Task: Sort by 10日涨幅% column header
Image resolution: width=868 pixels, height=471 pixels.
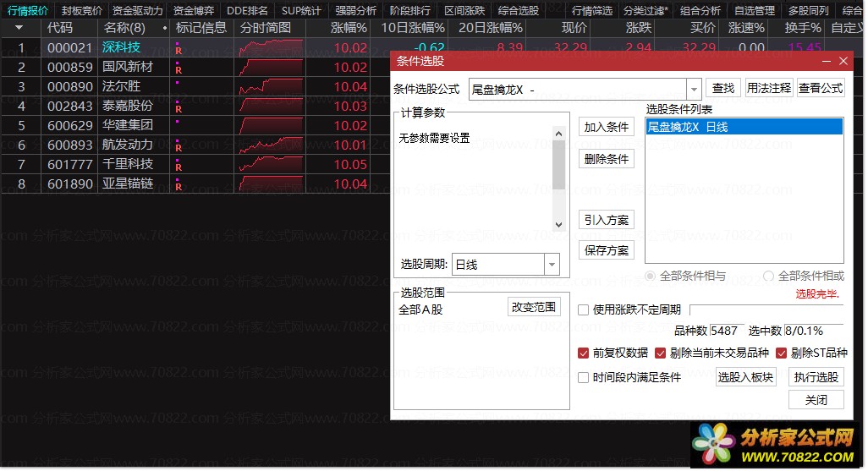Action: point(412,28)
